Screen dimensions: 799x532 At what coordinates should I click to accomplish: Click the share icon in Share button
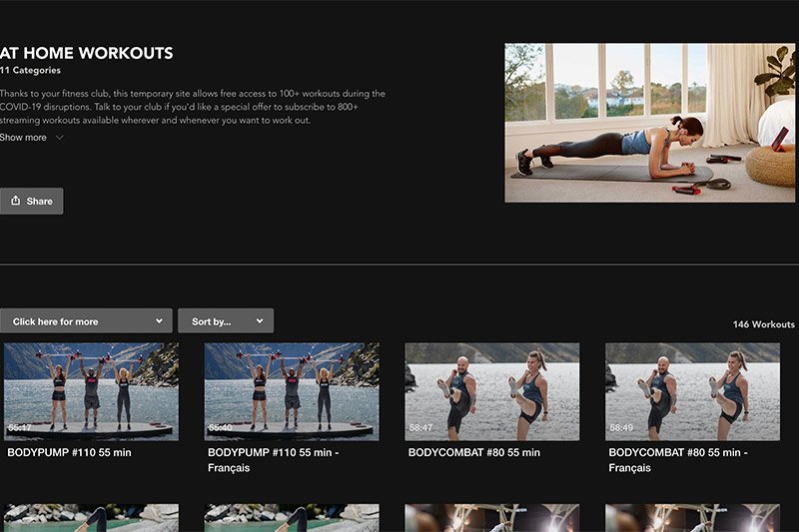[x=15, y=201]
